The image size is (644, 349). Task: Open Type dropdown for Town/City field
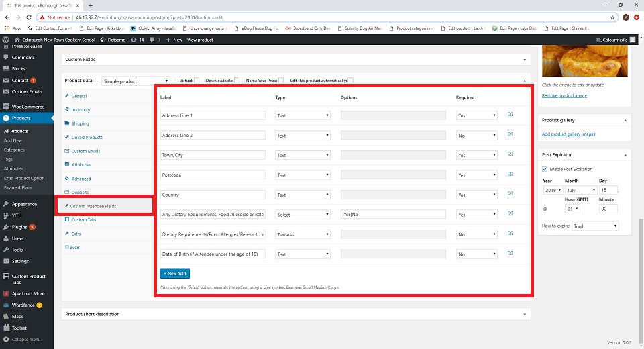tap(303, 155)
